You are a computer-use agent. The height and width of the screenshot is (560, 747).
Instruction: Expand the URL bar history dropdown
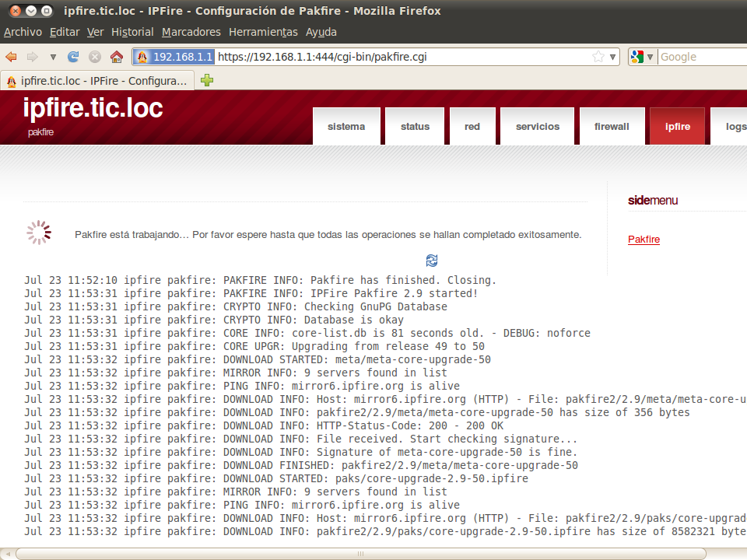[x=612, y=57]
